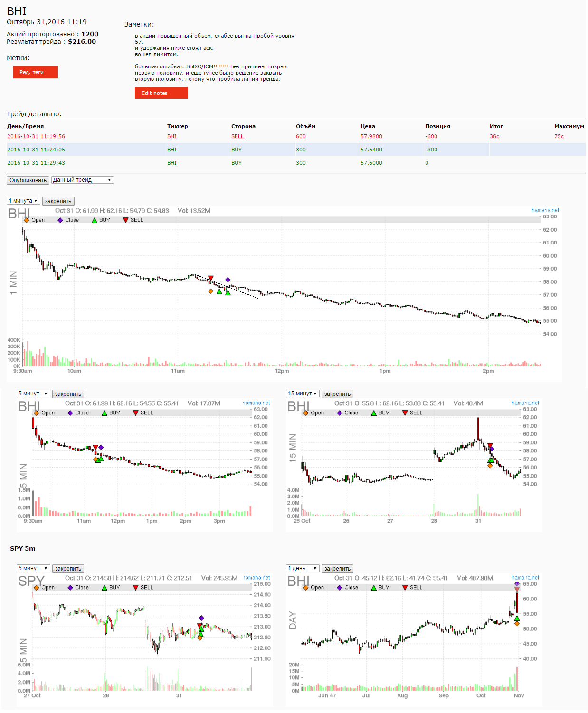Click закрепить above the 15-minute chart

(x=338, y=394)
